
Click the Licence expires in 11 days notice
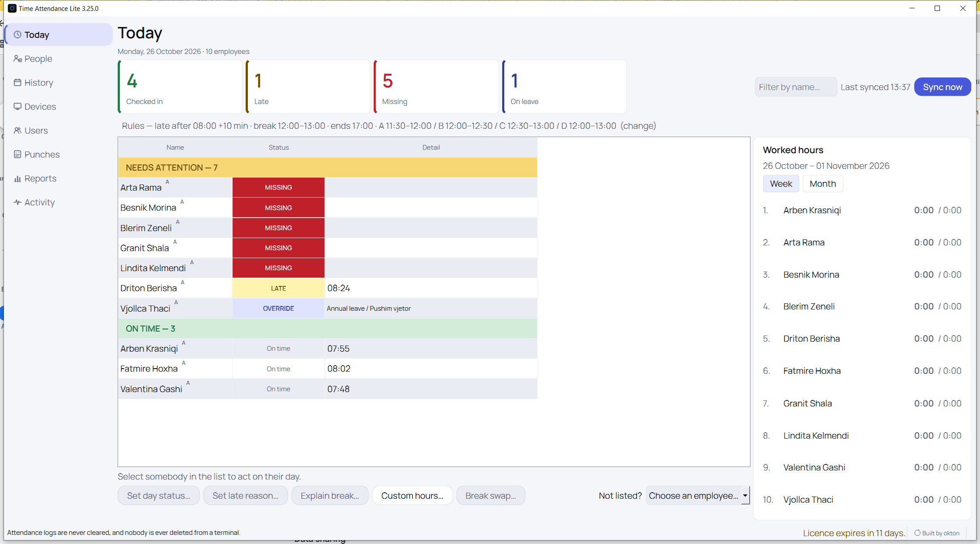tap(854, 533)
